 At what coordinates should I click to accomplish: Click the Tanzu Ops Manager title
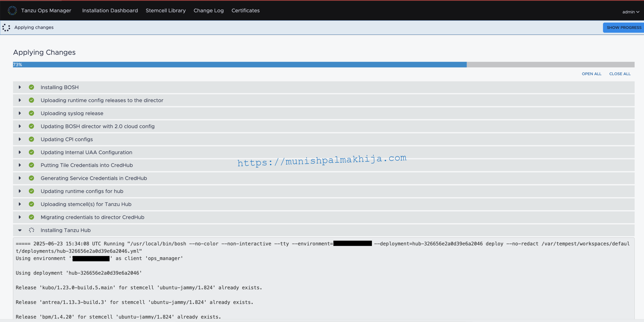(46, 11)
